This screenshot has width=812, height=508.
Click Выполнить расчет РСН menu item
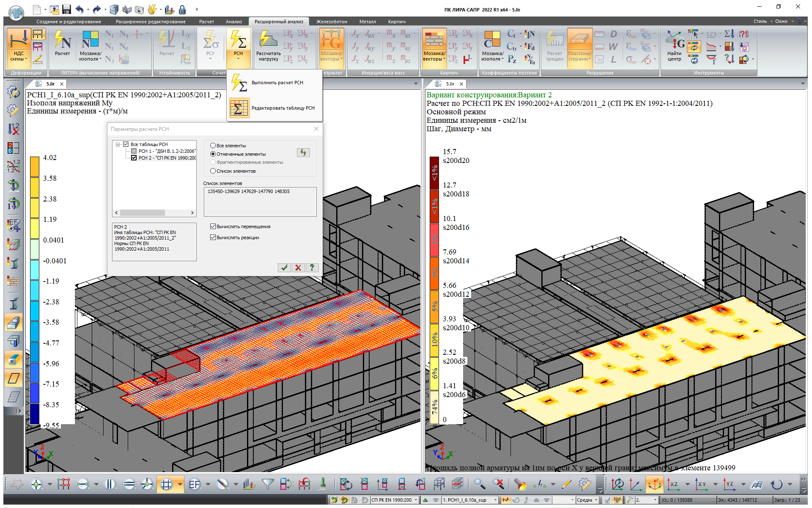[277, 83]
